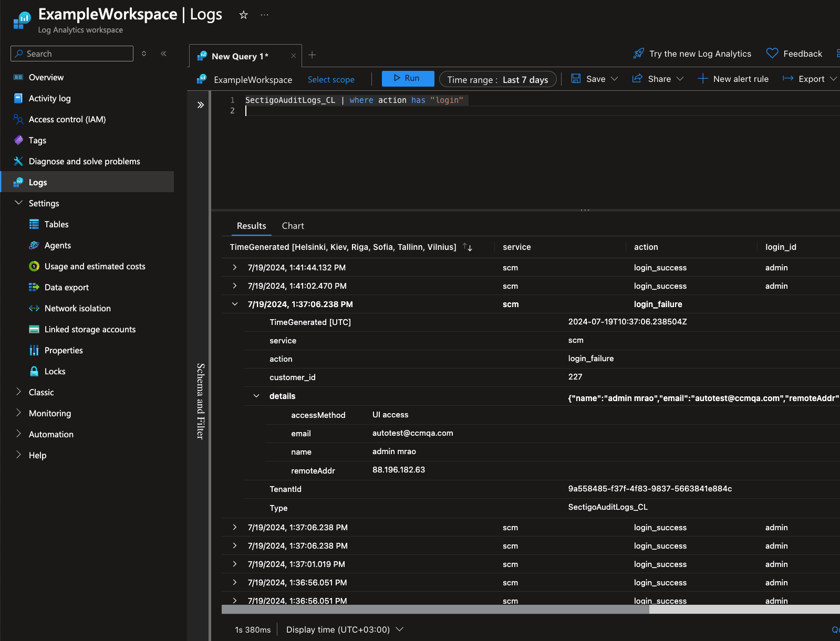Click New alert rule button
The height and width of the screenshot is (641, 840).
click(733, 79)
